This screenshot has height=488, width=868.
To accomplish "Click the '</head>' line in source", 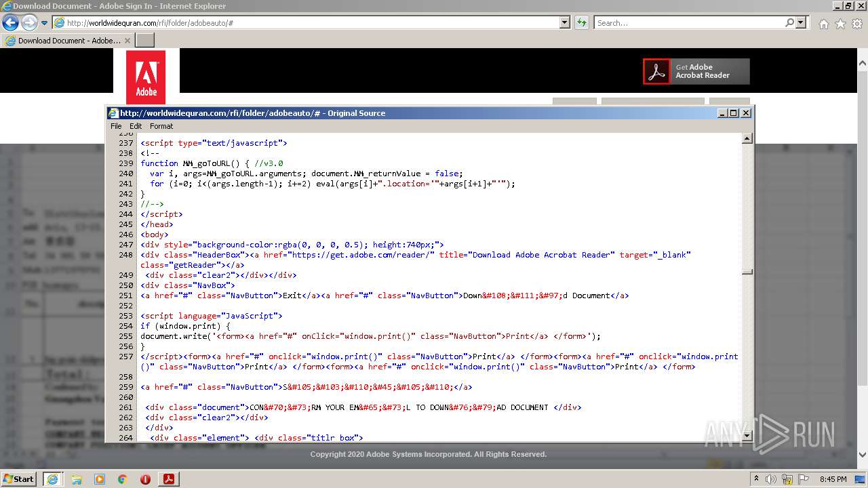I will tap(157, 224).
